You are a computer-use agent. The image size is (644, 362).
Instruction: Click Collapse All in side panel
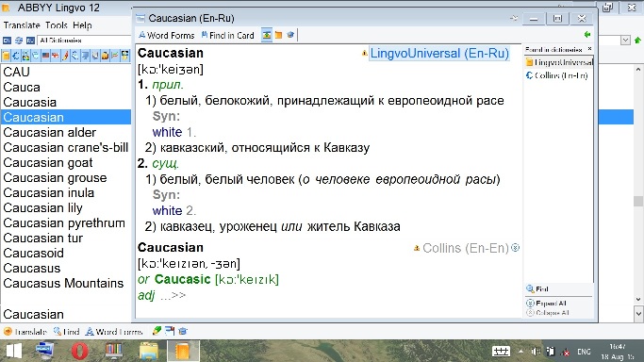(x=548, y=313)
